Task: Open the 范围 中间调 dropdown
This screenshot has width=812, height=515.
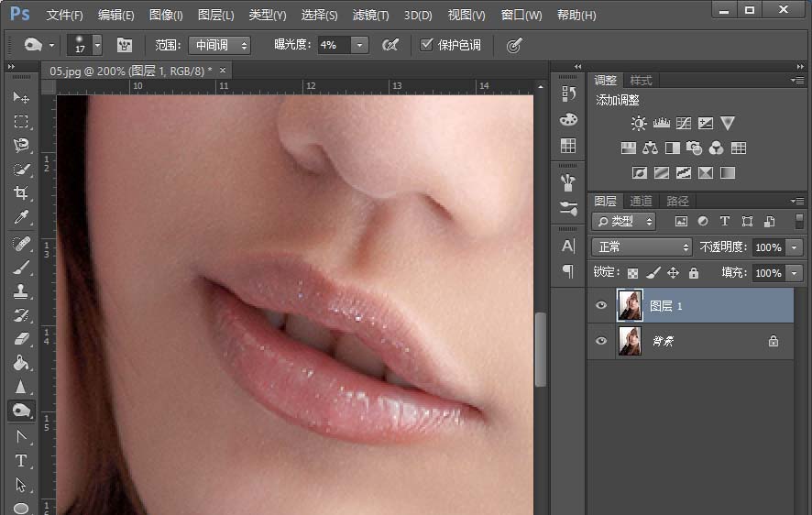Action: point(219,45)
